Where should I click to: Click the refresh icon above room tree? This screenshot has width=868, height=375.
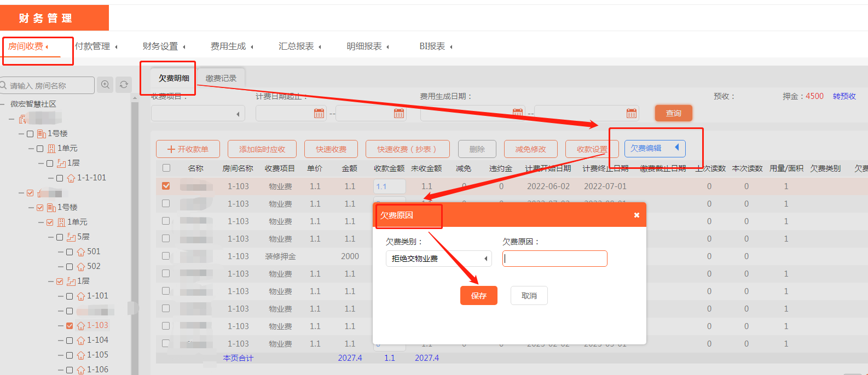(124, 85)
